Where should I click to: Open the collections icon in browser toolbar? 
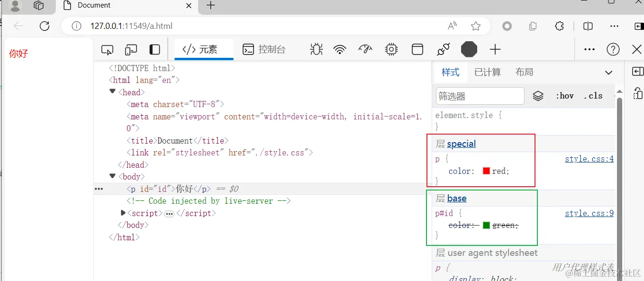pyautogui.click(x=533, y=26)
